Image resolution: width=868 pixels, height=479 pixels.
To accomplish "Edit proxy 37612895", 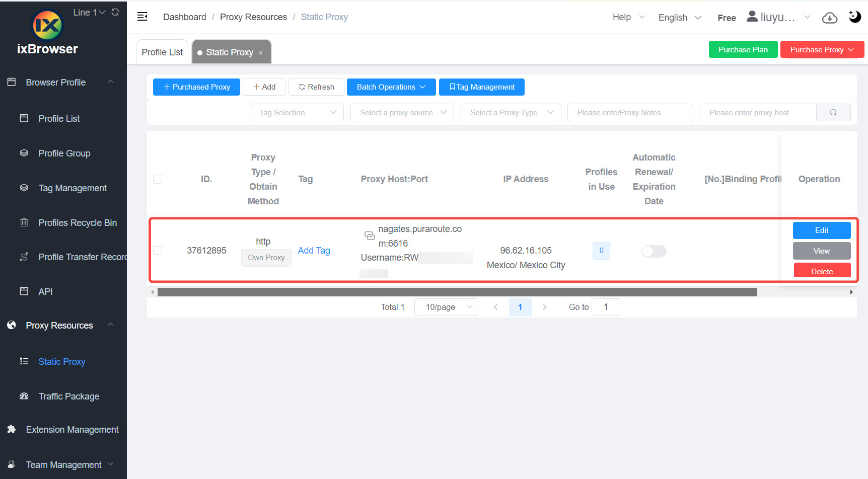I will pos(822,230).
